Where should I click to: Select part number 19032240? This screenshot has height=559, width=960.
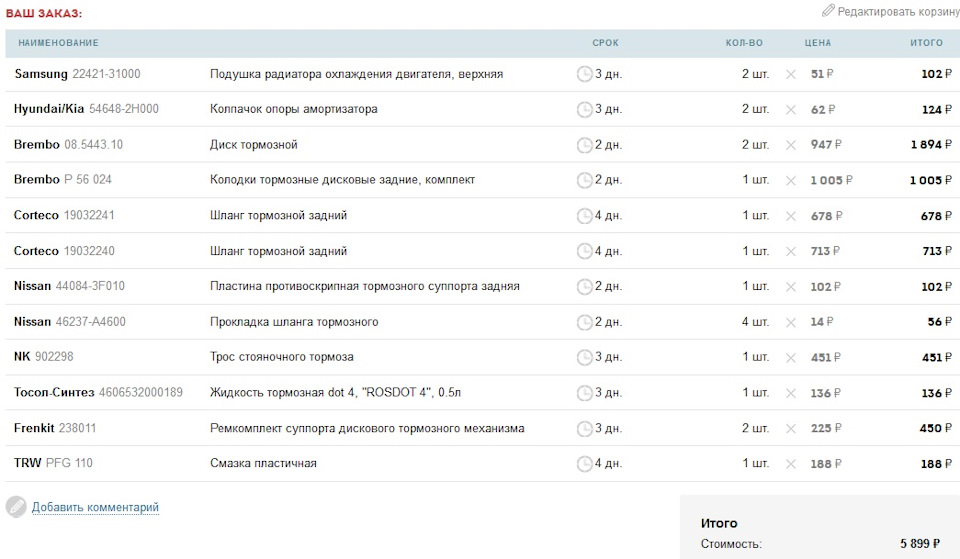(x=89, y=250)
